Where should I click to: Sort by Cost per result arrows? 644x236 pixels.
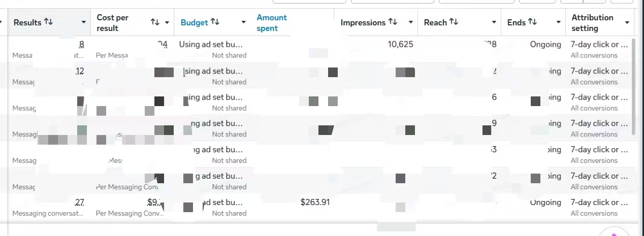click(155, 22)
